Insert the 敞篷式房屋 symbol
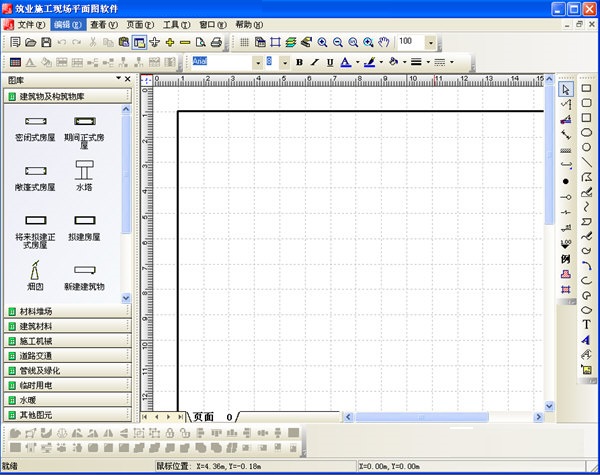 (35, 179)
